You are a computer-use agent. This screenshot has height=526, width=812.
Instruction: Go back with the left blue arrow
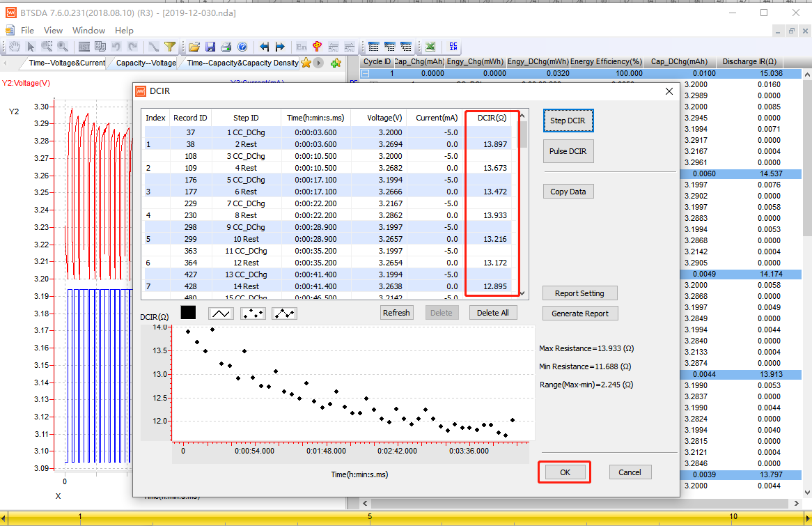pos(264,47)
